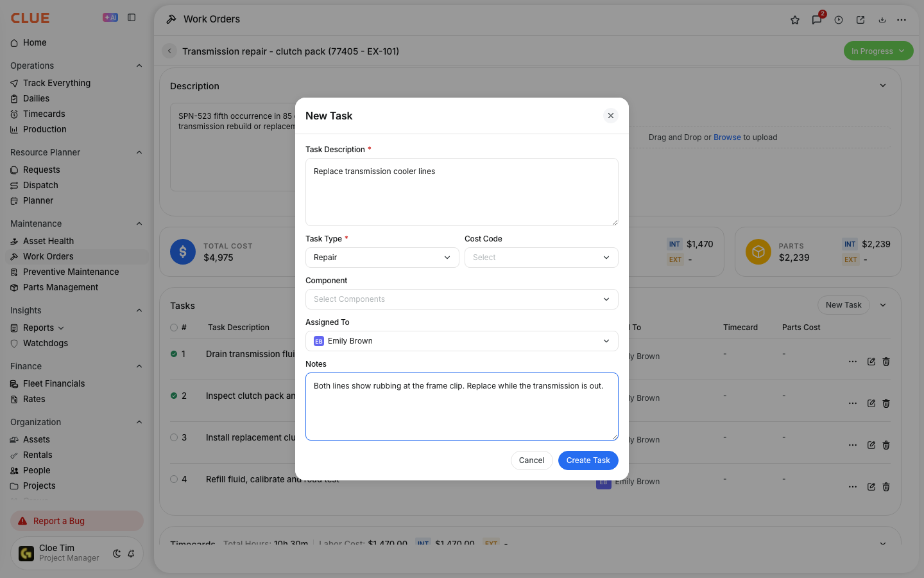Open the comments icon with badge
This screenshot has width=924, height=578.
pyautogui.click(x=817, y=20)
